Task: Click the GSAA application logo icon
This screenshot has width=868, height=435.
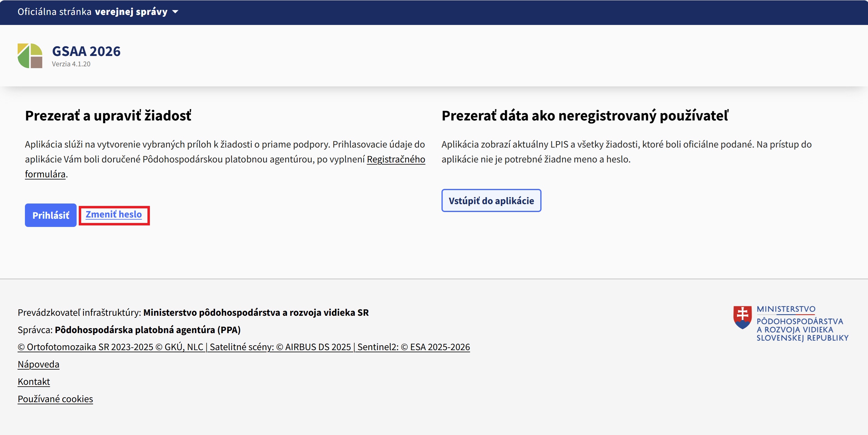Action: point(30,56)
